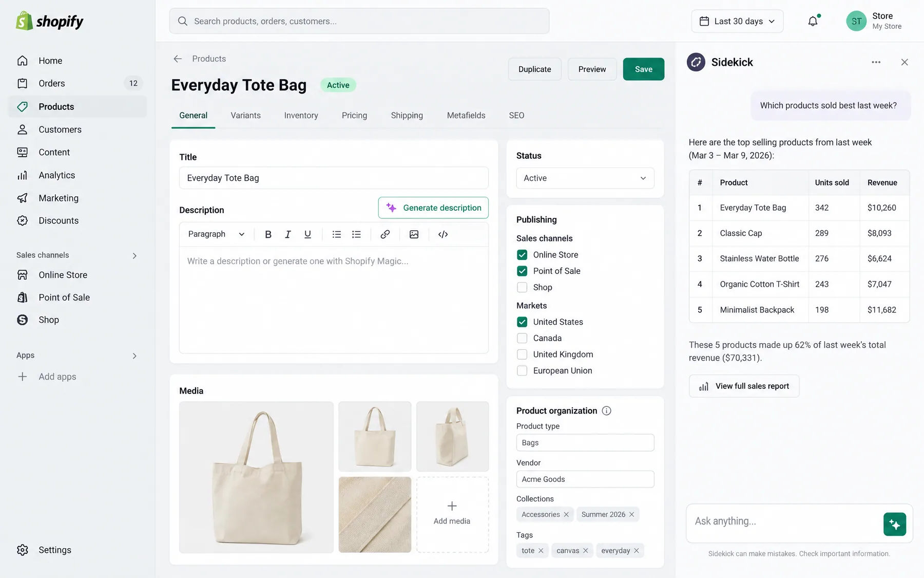
Task: Remove the canvas tag
Action: pos(585,550)
